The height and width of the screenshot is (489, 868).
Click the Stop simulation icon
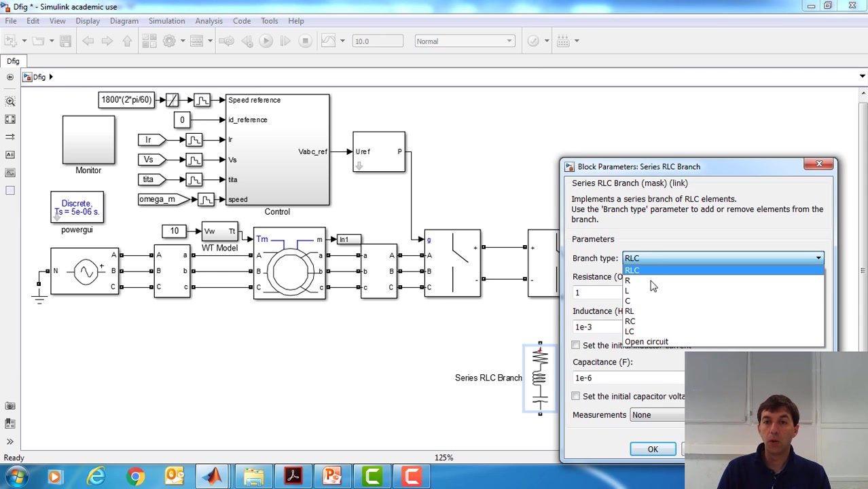[306, 41]
